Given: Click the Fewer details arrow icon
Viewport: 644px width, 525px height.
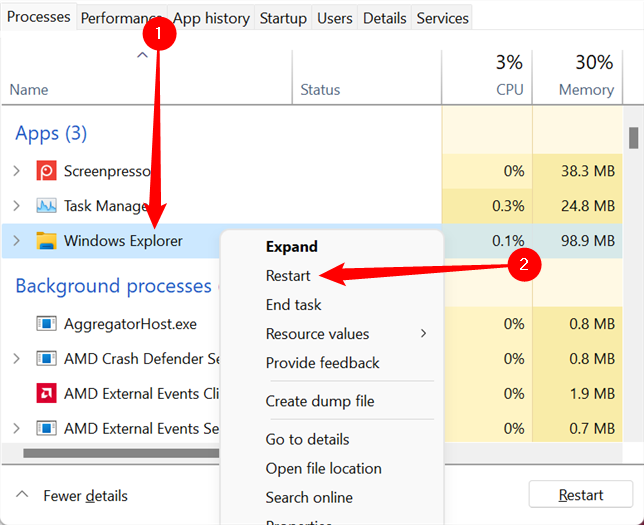Looking at the screenshot, I should click(22, 496).
